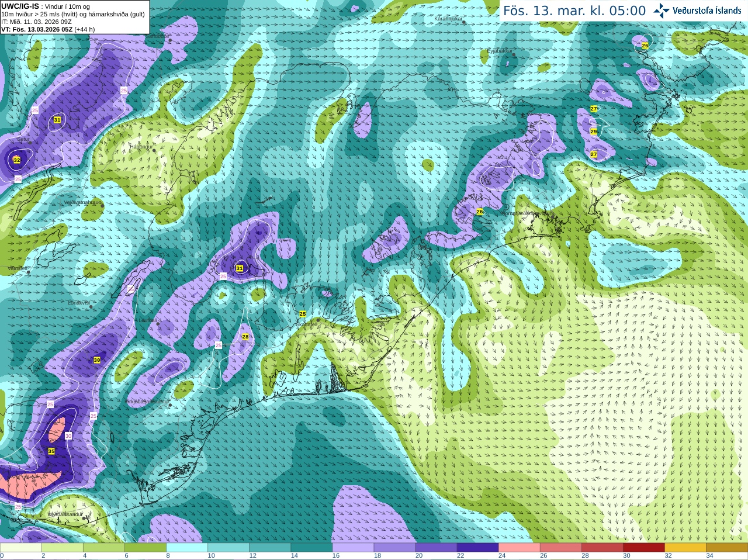Click the yellow 31 label near Setur
Viewport: 748px width, 560px height.
57,120
